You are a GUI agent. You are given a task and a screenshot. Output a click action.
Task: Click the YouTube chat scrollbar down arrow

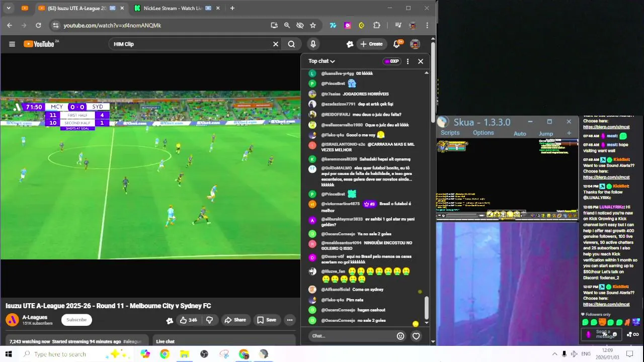pos(427,323)
